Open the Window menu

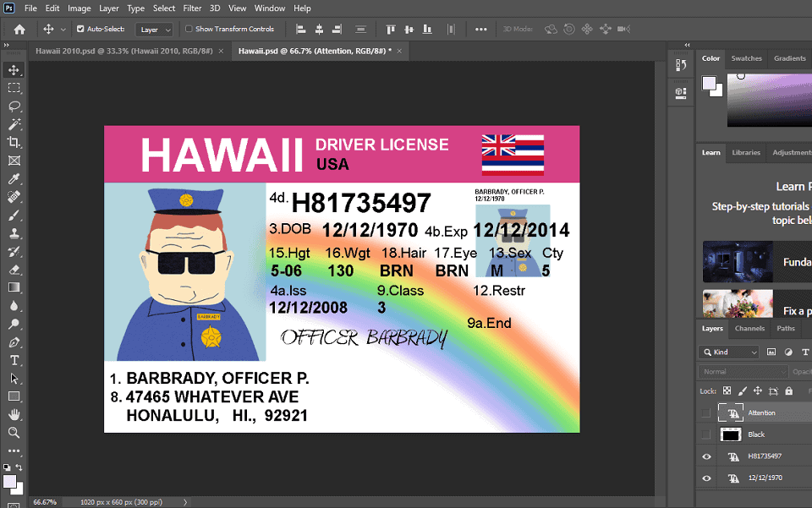269,8
